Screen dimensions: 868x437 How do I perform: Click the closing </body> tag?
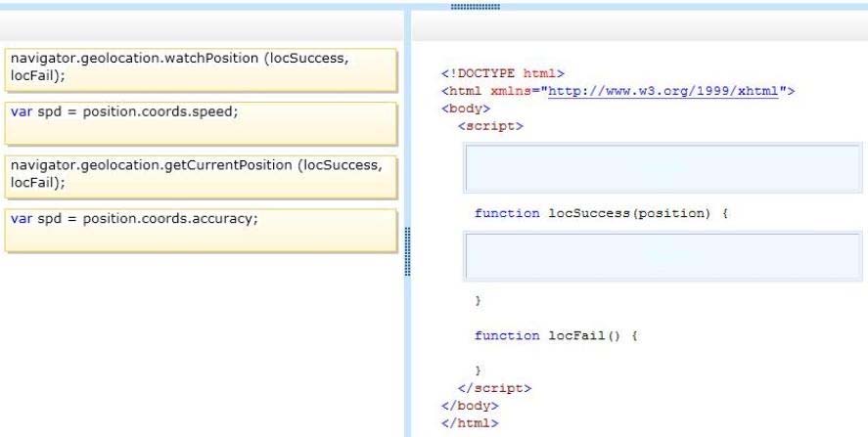tap(470, 406)
